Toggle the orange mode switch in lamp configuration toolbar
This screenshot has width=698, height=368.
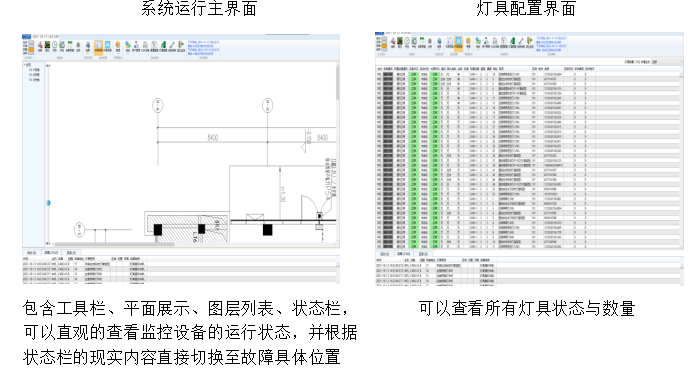384,46
